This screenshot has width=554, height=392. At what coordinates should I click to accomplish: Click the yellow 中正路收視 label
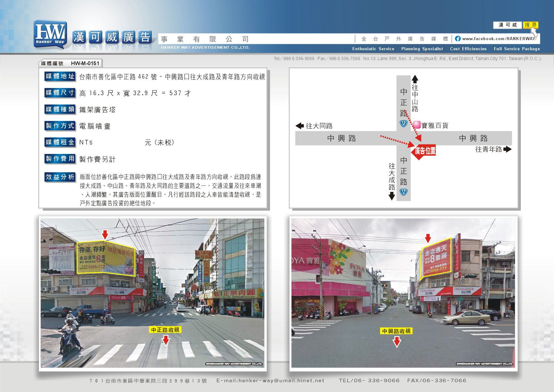[165, 330]
